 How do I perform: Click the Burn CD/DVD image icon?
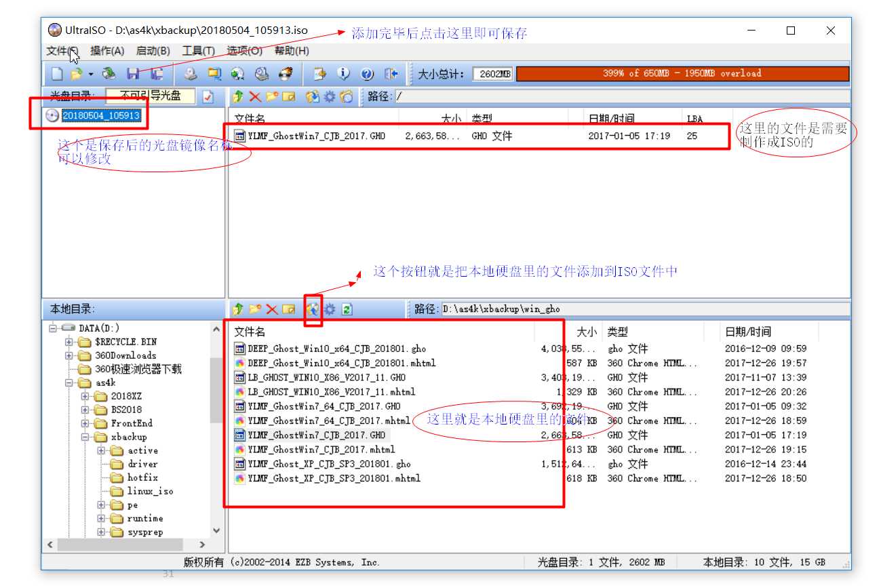pyautogui.click(x=286, y=73)
